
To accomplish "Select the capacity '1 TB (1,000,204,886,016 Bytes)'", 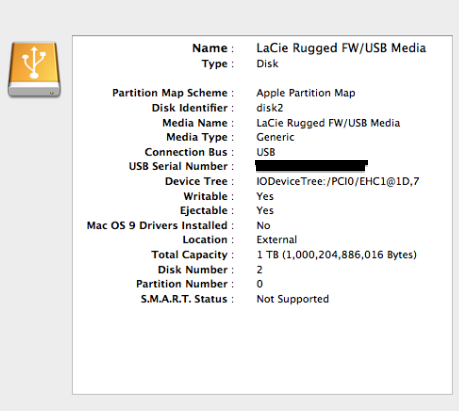I will [337, 255].
